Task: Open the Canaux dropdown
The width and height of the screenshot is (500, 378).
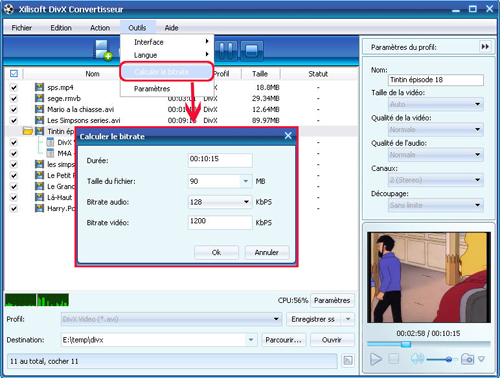Action: pyautogui.click(x=478, y=180)
